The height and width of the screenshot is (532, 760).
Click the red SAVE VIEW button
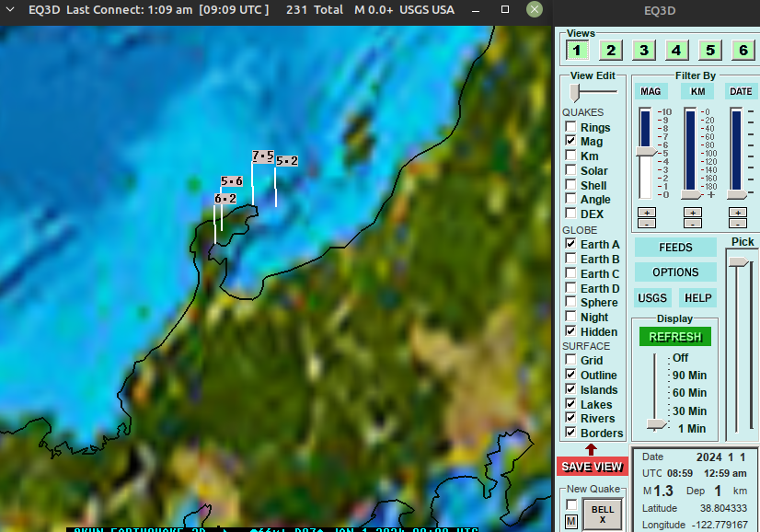(592, 467)
